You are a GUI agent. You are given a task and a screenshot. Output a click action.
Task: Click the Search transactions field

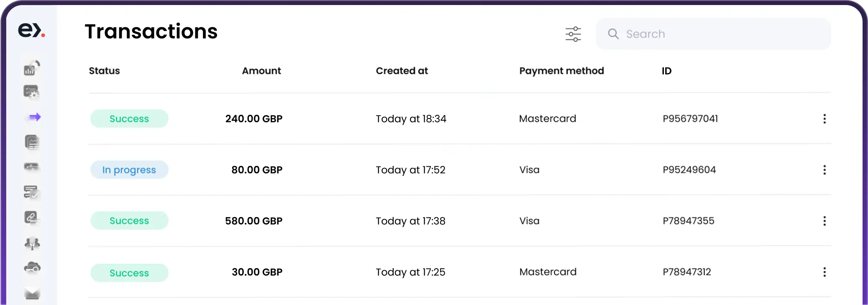(x=713, y=34)
